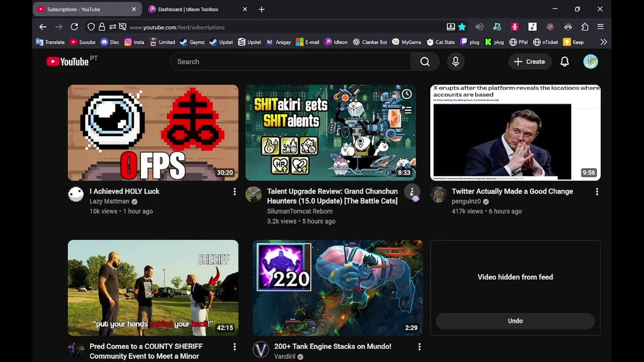Close the Subscriptions - YouTube tab
Screen dimensions: 644x362
[134, 9]
